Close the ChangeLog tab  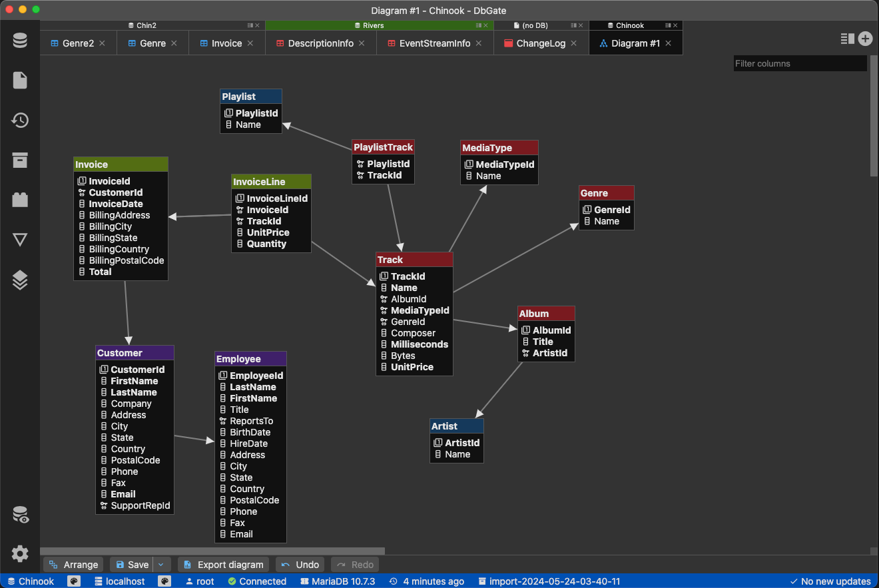574,43
